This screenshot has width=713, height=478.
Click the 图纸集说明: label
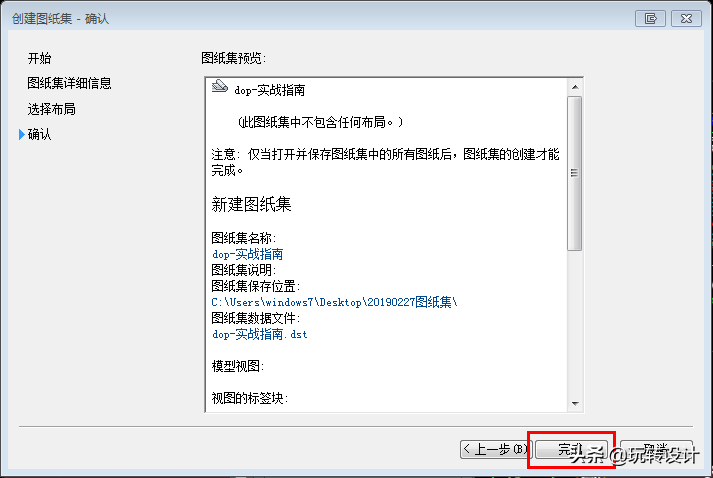244,270
